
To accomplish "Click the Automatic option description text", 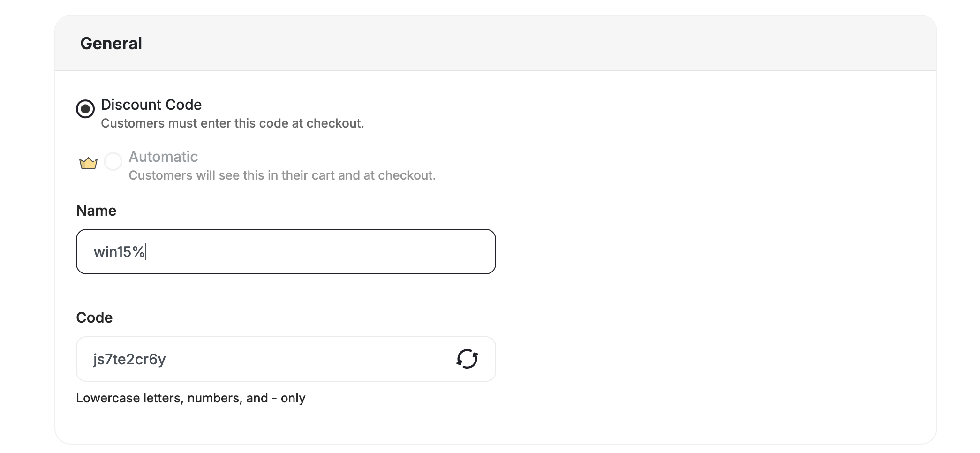I will (282, 176).
